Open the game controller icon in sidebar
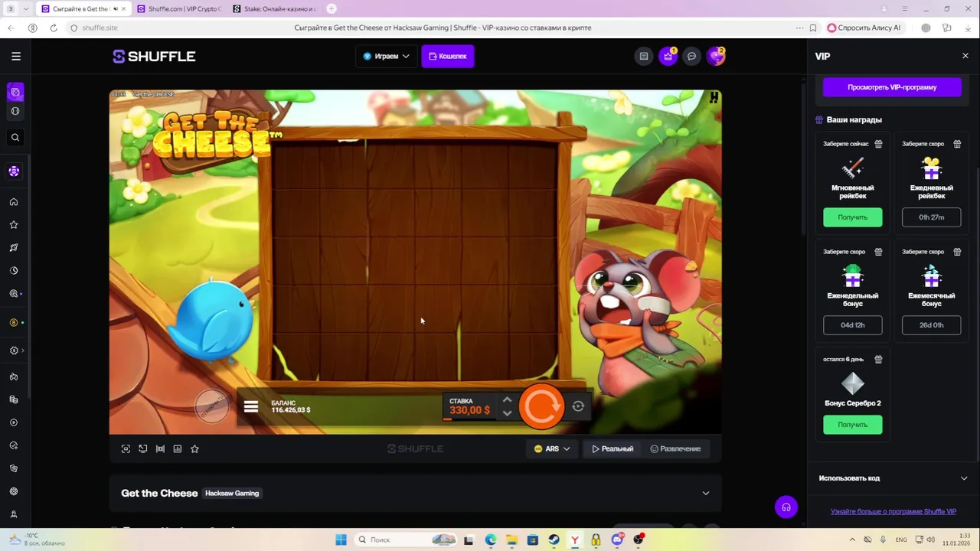The width and height of the screenshot is (980, 551). pos(14,377)
